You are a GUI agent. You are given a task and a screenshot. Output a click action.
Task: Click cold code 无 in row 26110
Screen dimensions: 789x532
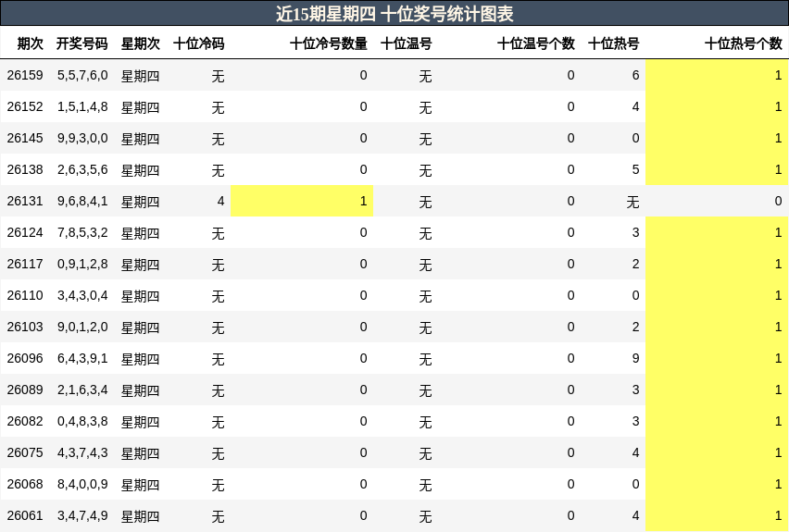click(218, 297)
